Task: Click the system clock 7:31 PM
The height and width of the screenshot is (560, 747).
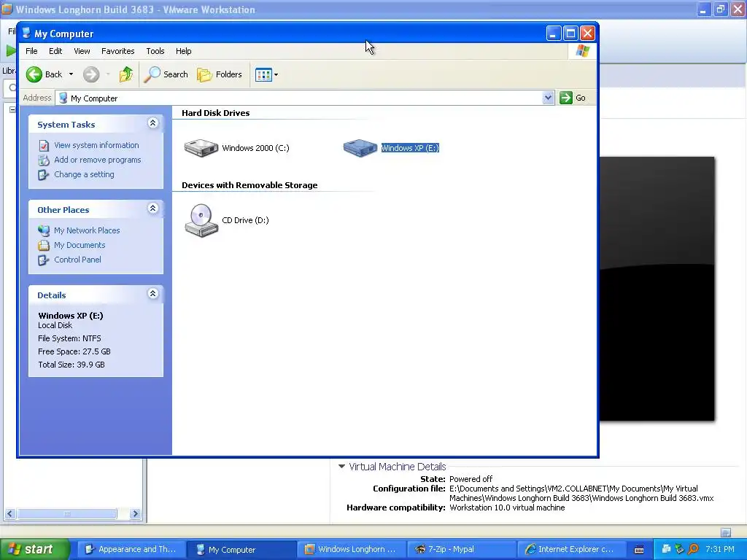Action: [x=720, y=550]
